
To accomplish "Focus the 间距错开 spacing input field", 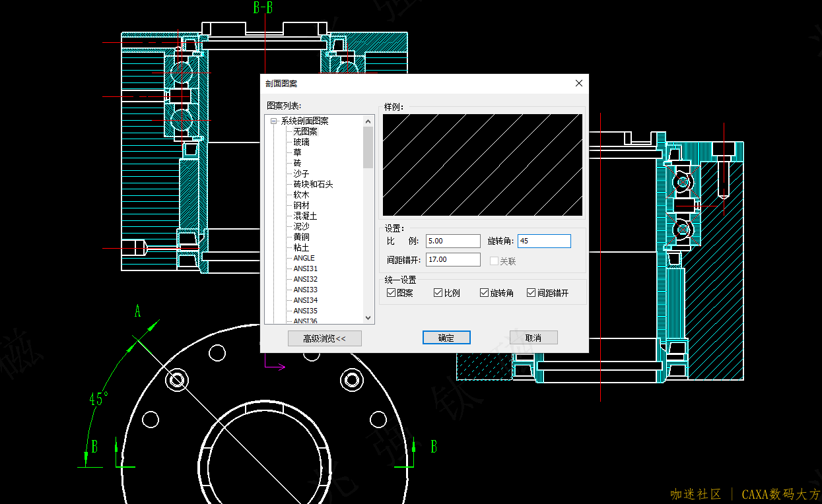I will point(453,260).
